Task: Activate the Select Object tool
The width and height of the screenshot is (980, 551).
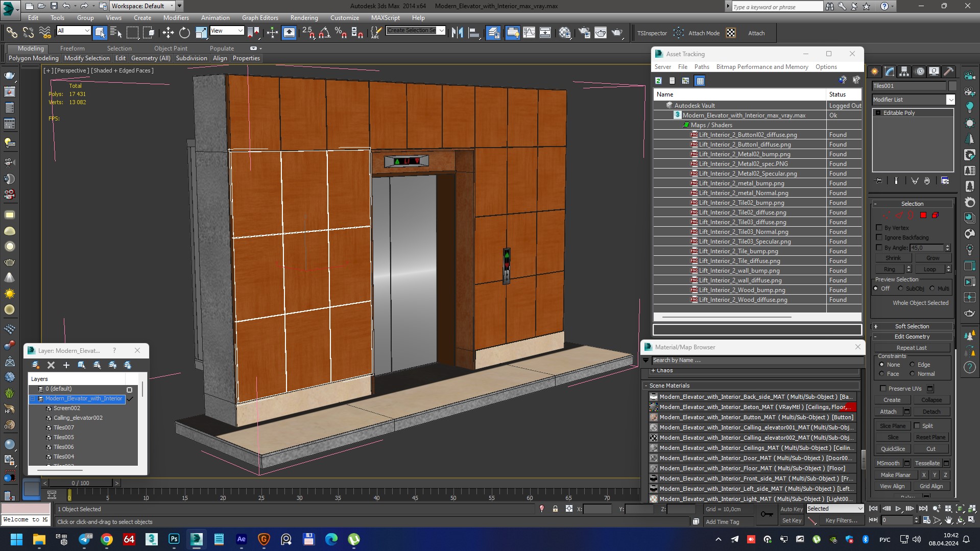Action: tap(100, 33)
